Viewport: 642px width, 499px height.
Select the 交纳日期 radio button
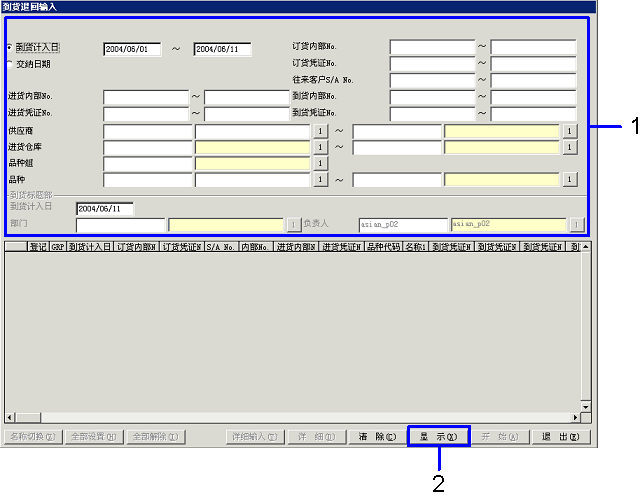pos(10,64)
